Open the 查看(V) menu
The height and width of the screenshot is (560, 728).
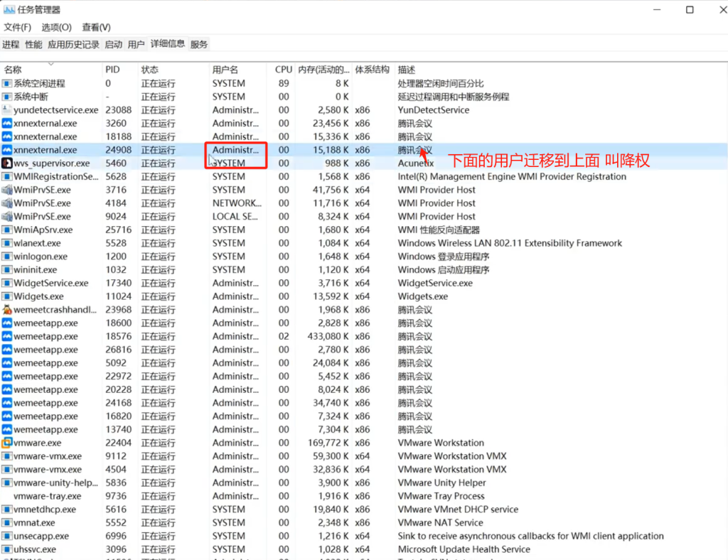click(x=97, y=28)
